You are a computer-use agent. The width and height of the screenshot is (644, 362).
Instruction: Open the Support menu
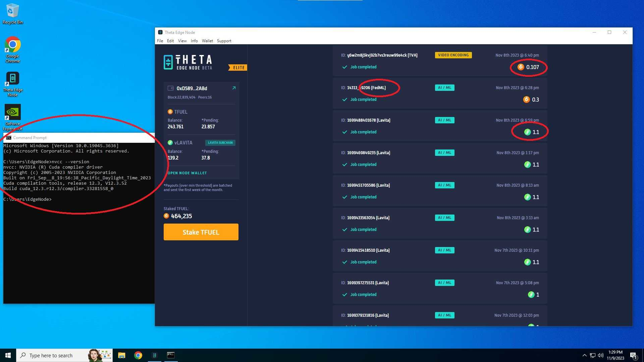click(224, 41)
